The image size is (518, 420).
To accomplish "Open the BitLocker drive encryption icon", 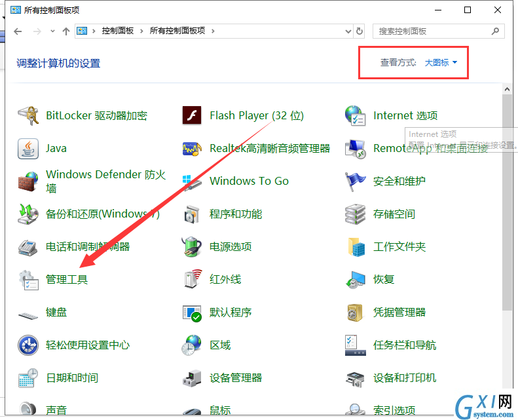I will click(28, 116).
